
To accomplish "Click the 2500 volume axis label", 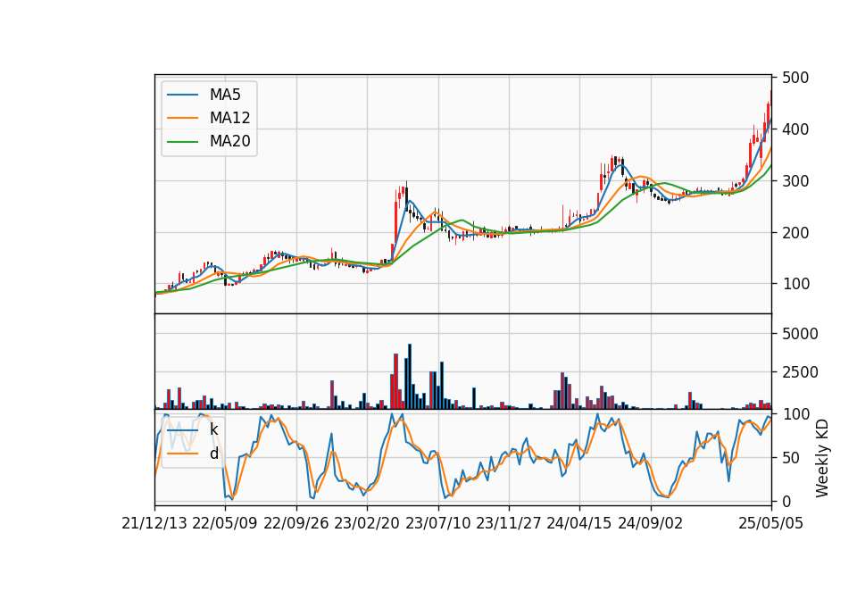I will click(x=800, y=373).
